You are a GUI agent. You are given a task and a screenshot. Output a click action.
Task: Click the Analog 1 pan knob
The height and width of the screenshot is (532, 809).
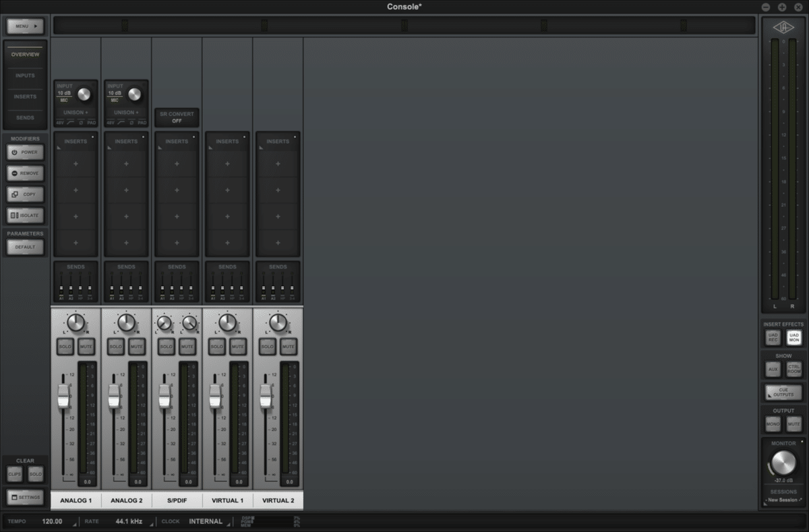tap(76, 323)
